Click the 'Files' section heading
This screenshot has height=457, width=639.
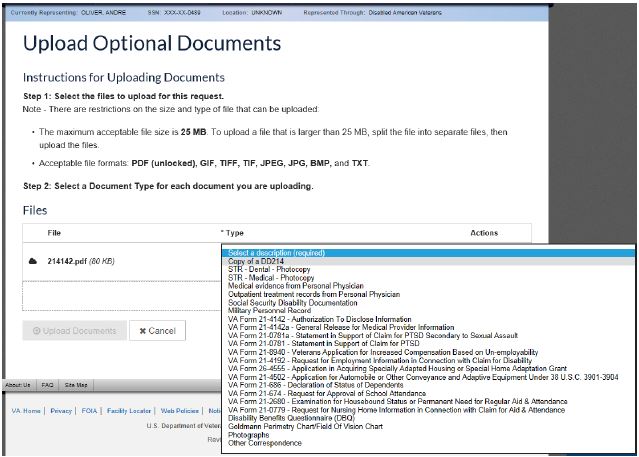35,210
